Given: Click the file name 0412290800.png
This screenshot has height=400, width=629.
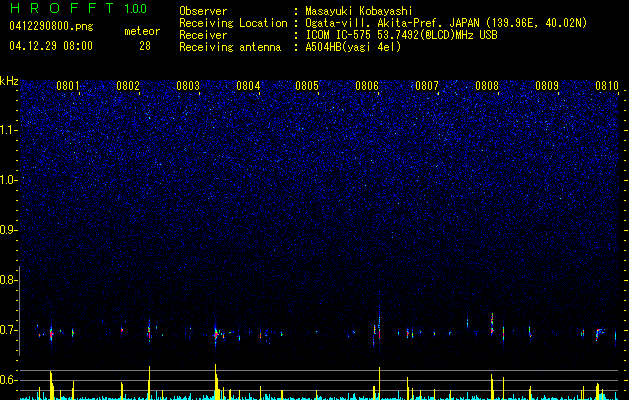Looking at the screenshot, I should point(51,27).
